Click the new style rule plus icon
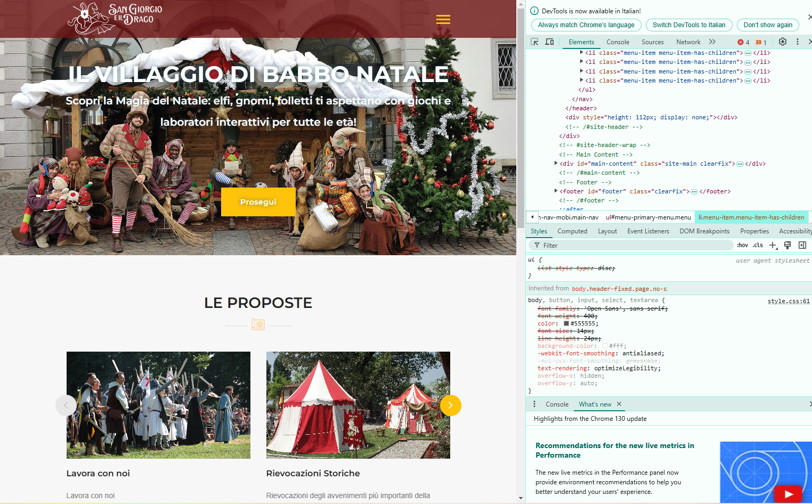The width and height of the screenshot is (812, 504). [x=773, y=245]
